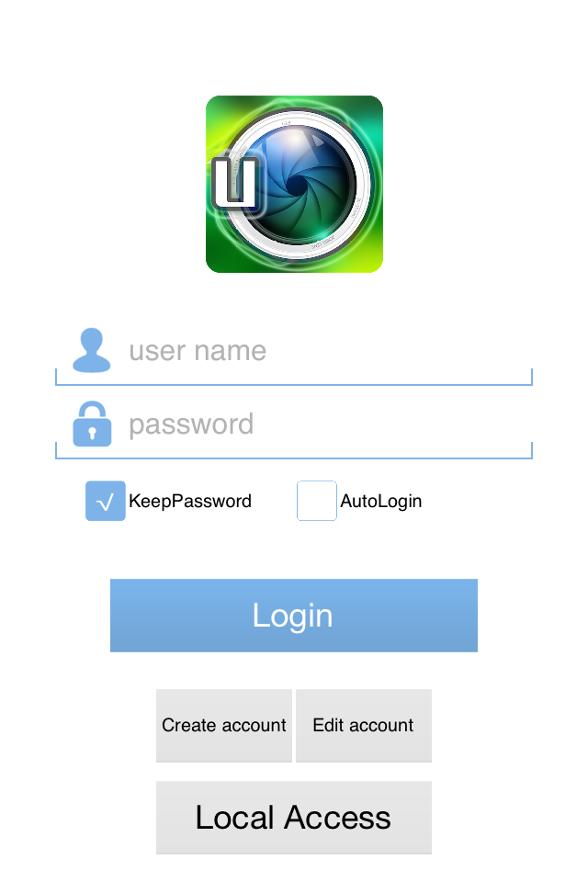The width and height of the screenshot is (588, 882).
Task: Click the blue underline beneath user name
Action: pos(294,385)
